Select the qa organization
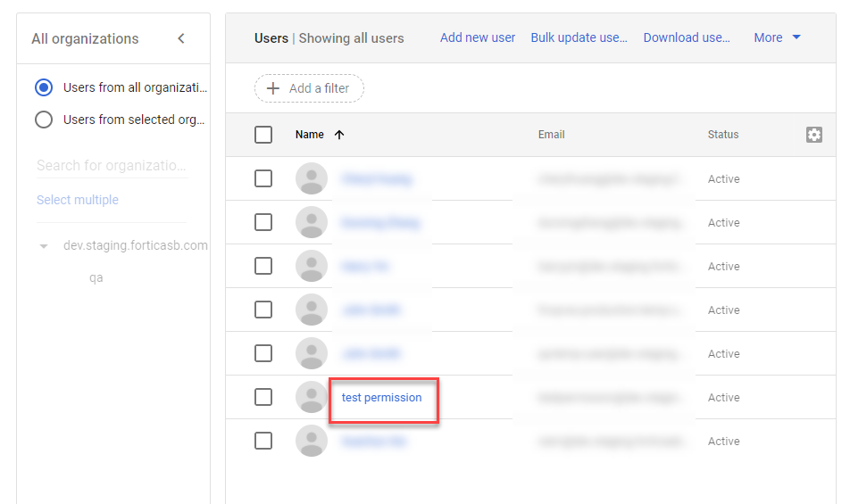The image size is (850, 504). click(96, 277)
